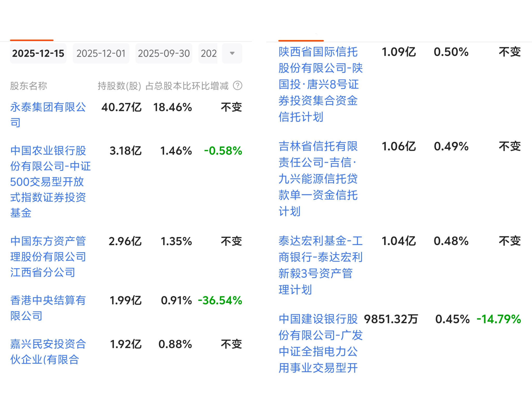
Task: Click the -36.54% change value
Action: pyautogui.click(x=220, y=301)
